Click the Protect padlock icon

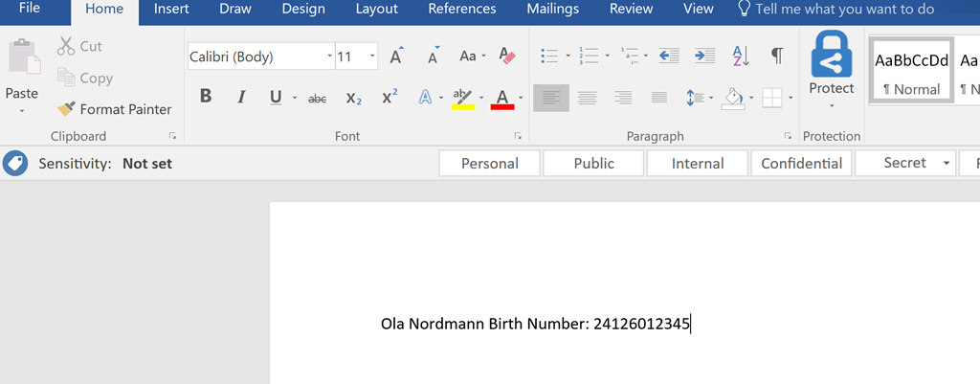(832, 55)
